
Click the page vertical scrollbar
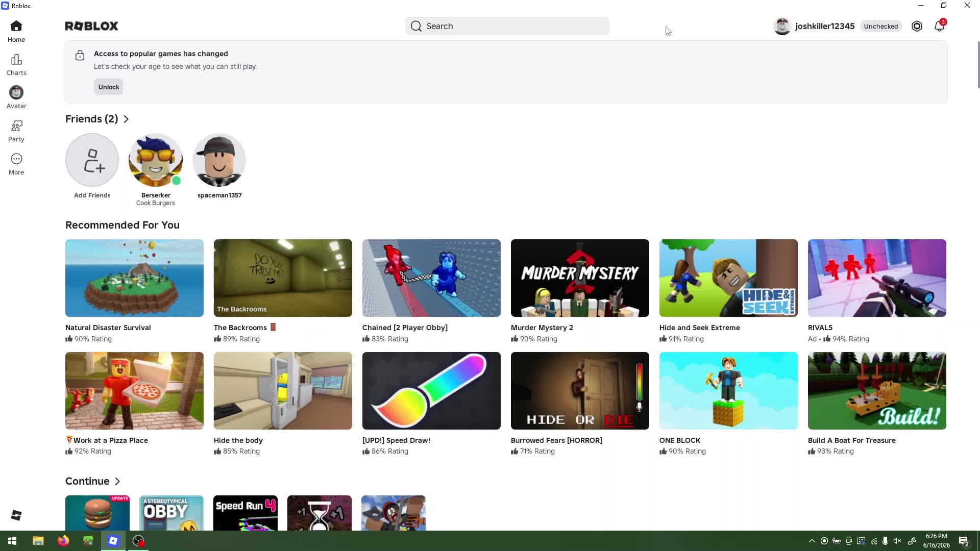[978, 65]
